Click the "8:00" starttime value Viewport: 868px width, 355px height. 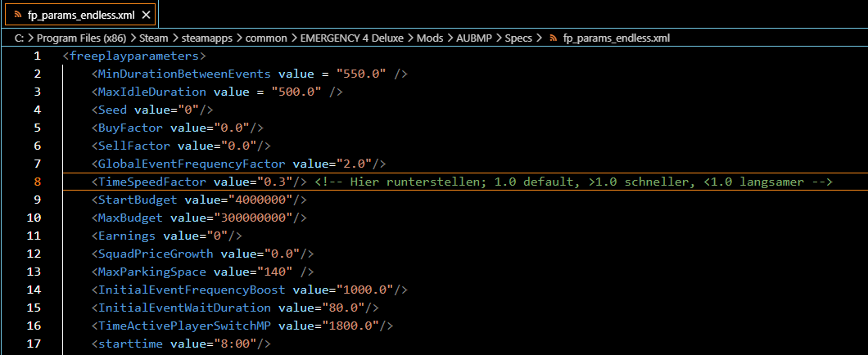(235, 344)
